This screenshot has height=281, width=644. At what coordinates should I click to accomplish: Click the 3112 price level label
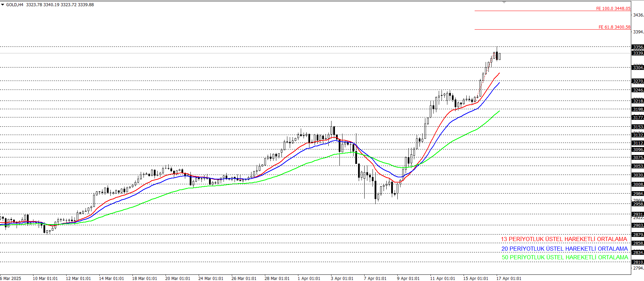(638, 143)
